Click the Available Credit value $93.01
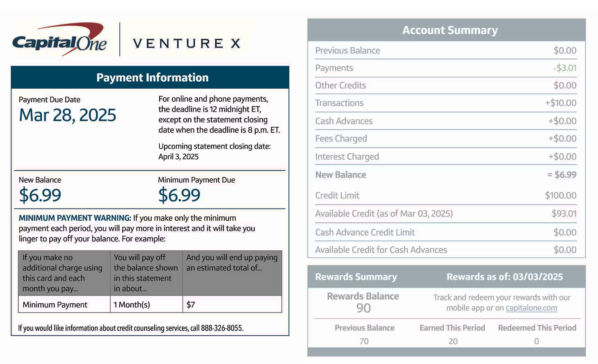This screenshot has height=364, width=598. [x=564, y=214]
